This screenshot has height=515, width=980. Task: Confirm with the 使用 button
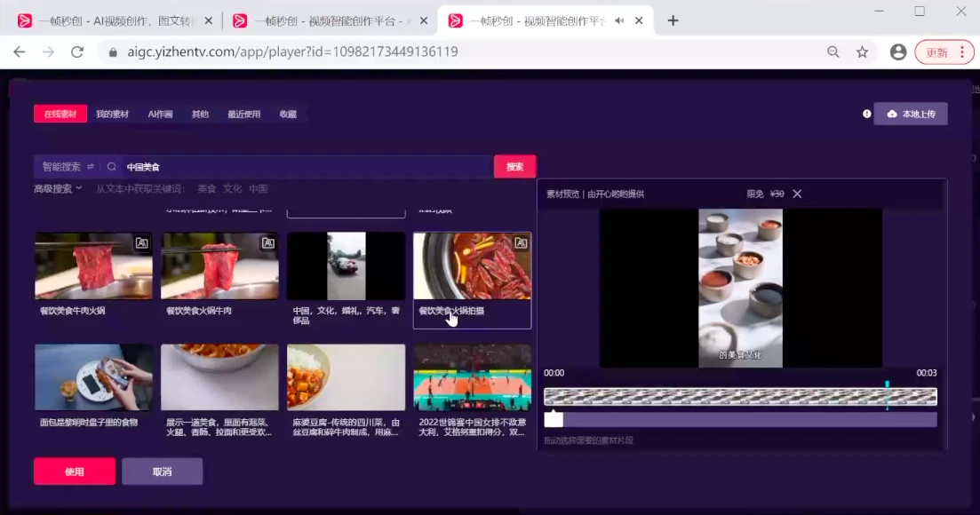click(x=75, y=471)
